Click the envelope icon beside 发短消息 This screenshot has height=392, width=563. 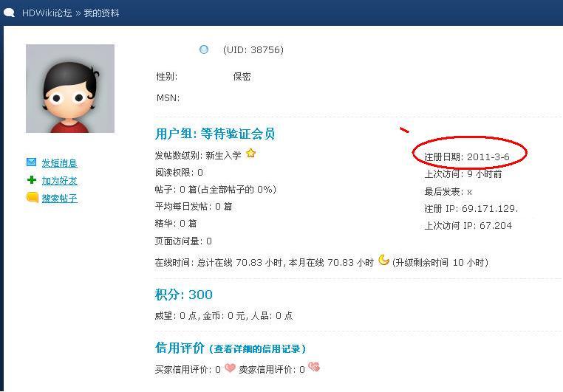click(31, 162)
